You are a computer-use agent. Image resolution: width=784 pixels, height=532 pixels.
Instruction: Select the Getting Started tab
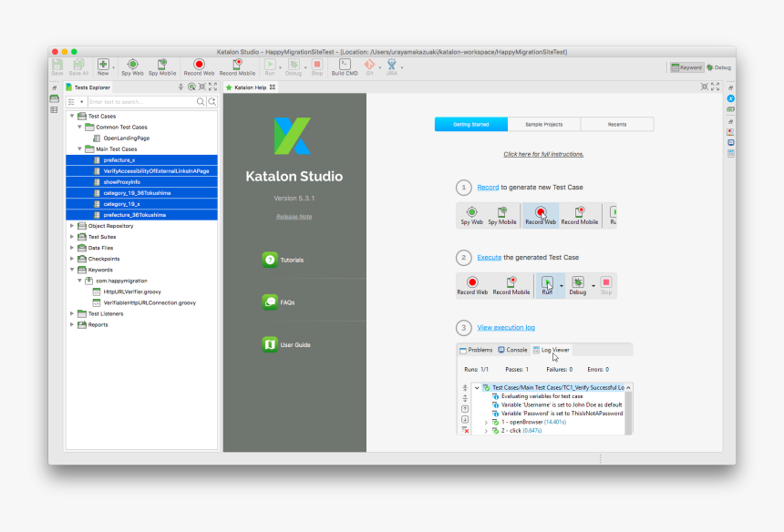coord(471,125)
